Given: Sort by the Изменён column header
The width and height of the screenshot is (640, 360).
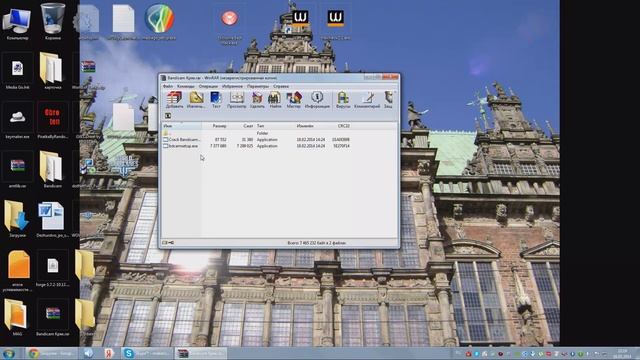Looking at the screenshot, I should tap(312, 126).
